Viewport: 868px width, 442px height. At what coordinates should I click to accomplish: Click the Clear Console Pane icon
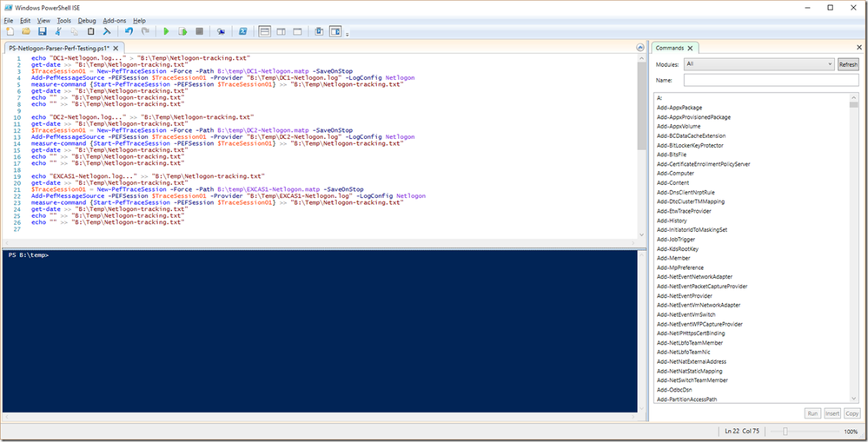point(107,31)
